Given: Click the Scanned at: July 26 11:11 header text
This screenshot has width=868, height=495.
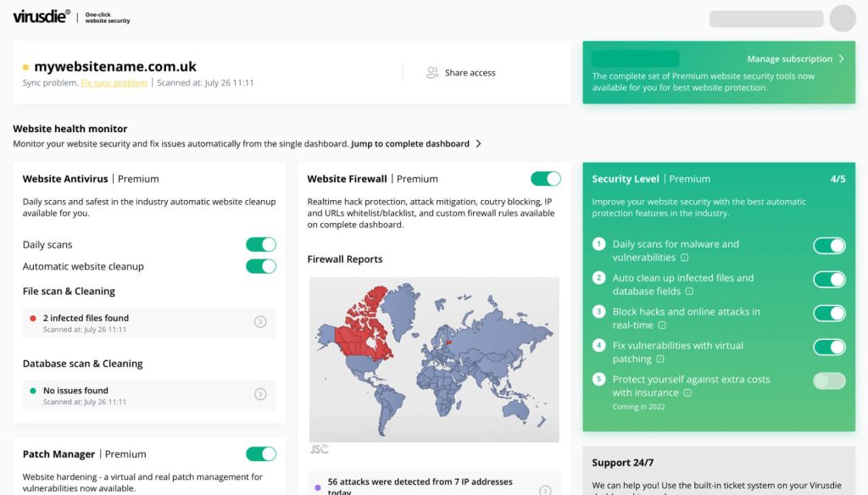Looking at the screenshot, I should click(x=205, y=82).
